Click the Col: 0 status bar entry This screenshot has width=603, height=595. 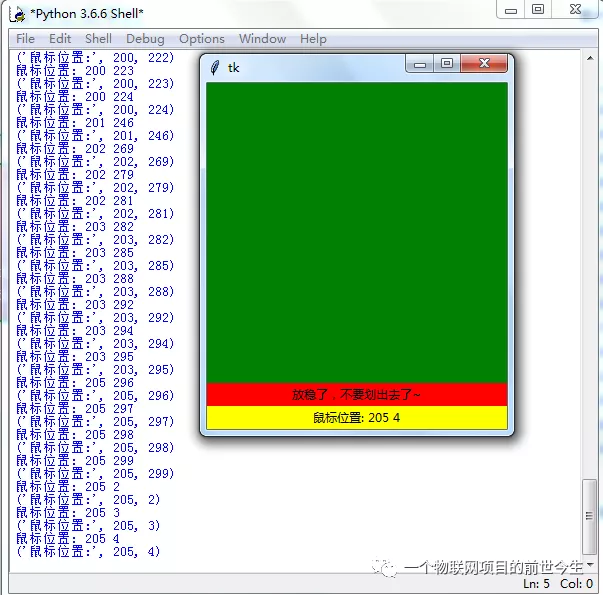(576, 583)
